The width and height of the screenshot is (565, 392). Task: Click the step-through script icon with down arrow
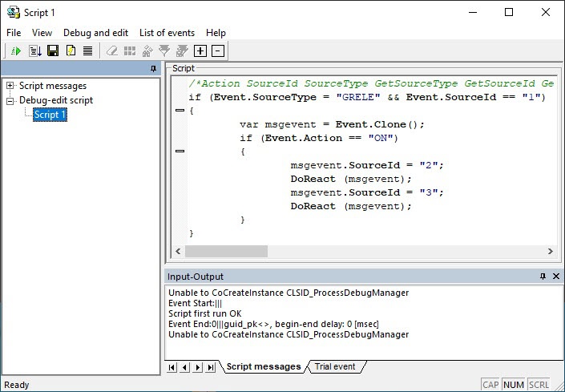click(34, 51)
